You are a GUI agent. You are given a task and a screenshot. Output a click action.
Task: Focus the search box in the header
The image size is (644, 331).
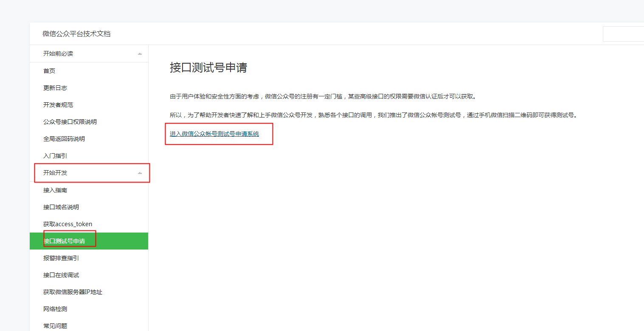click(623, 34)
